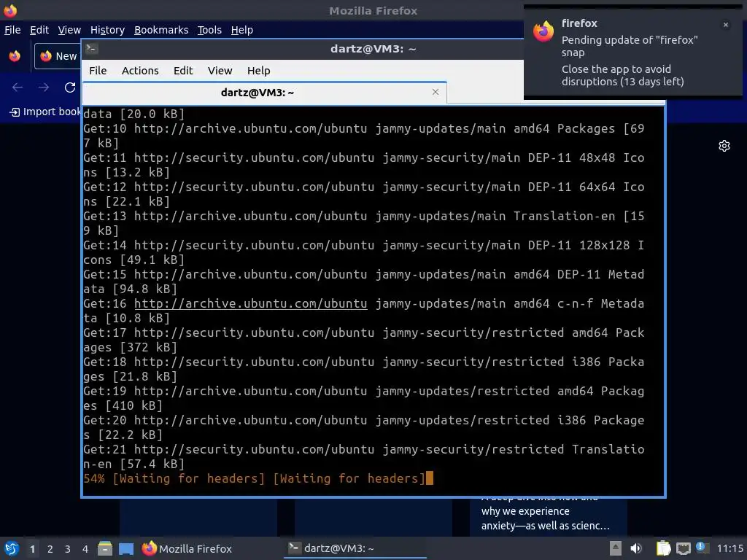Open the archive.ubuntu.com link on Get:16 line

tap(251, 303)
